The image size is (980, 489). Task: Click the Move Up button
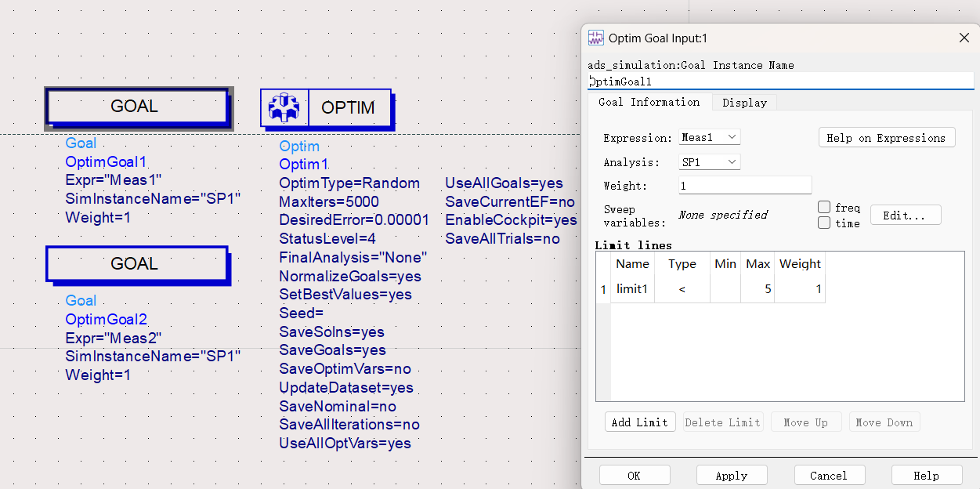point(806,422)
